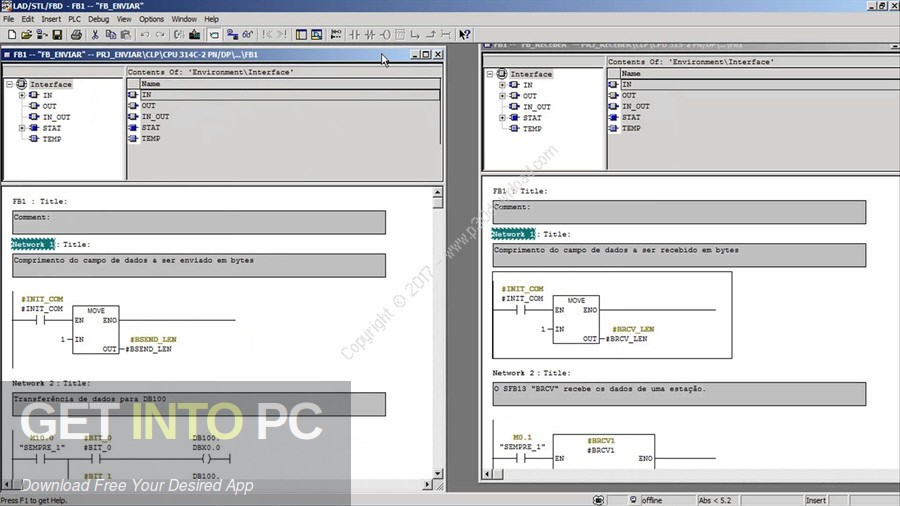Select TEMP in right window interface tree

point(532,129)
